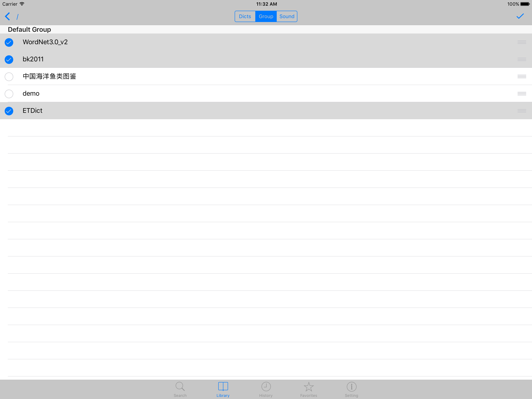
Task: Select the Group segment
Action: 266,16
